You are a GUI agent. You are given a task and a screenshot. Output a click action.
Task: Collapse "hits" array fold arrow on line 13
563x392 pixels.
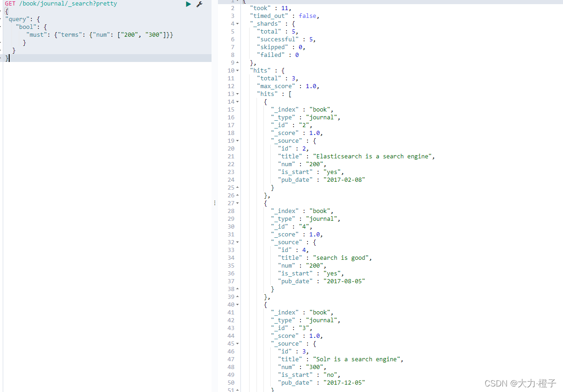237,94
